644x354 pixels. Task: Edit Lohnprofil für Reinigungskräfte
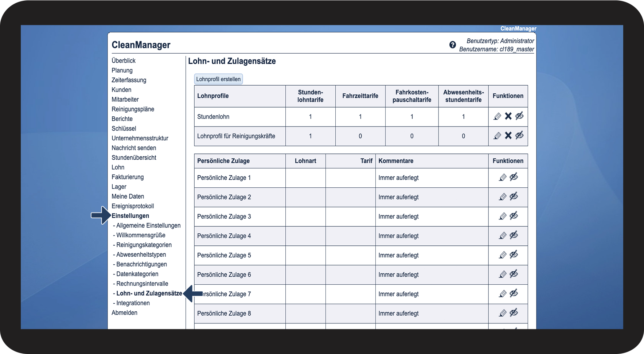pos(497,136)
